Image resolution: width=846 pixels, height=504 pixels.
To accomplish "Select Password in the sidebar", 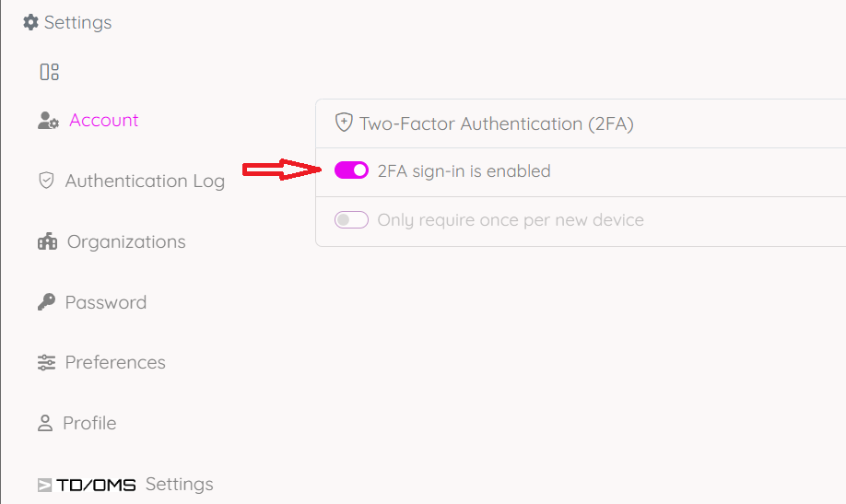I will pyautogui.click(x=105, y=302).
